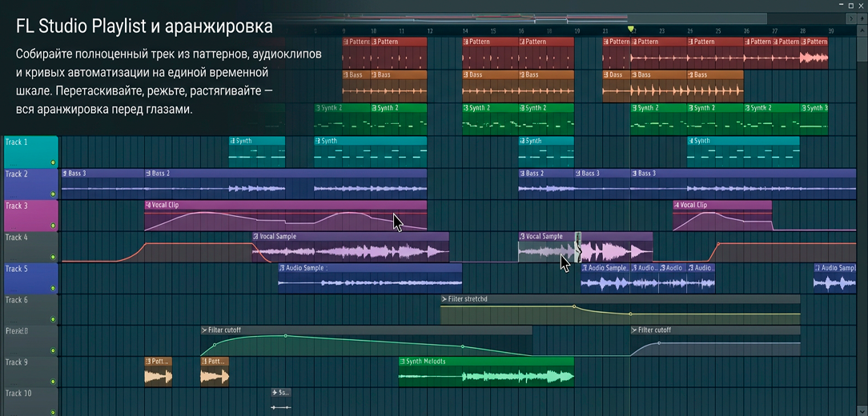The height and width of the screenshot is (416, 868).
Task: Mute Track 6 with its green dot
Action: click(53, 319)
